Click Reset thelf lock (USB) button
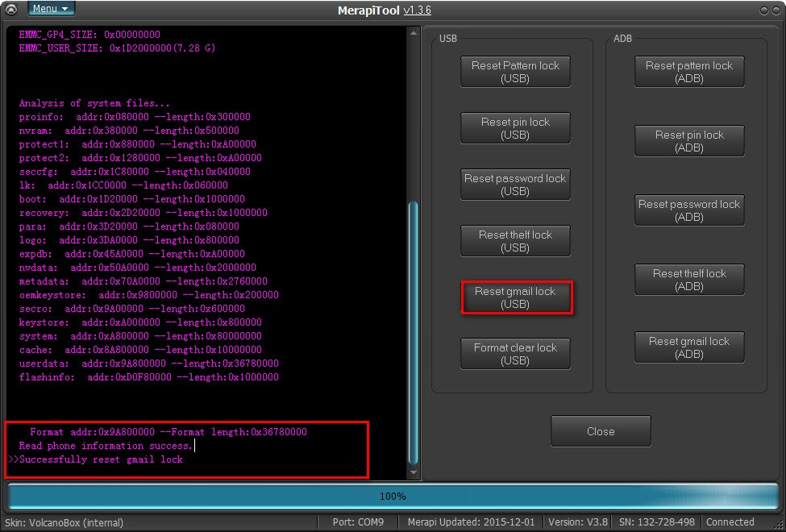786x532 pixels. point(515,241)
